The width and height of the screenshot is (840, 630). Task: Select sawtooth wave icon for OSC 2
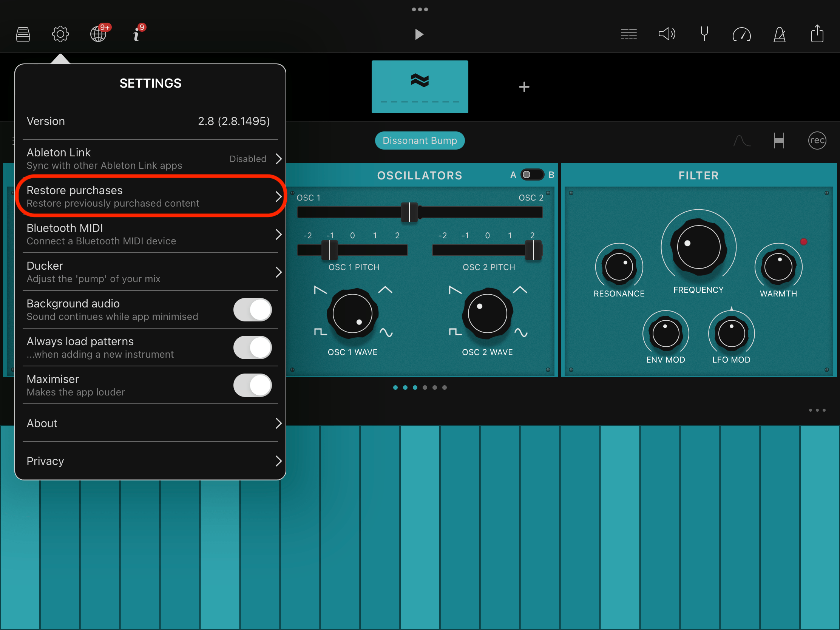(x=455, y=290)
